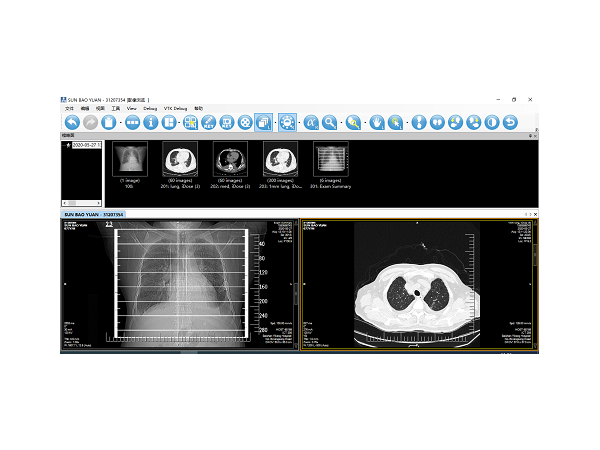Click the last undo-arrow toolbar icon
Screen dimensions: 600x450
(x=510, y=122)
